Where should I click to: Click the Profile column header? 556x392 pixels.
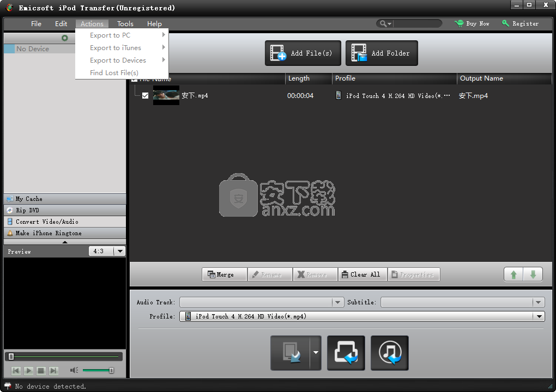(x=394, y=78)
